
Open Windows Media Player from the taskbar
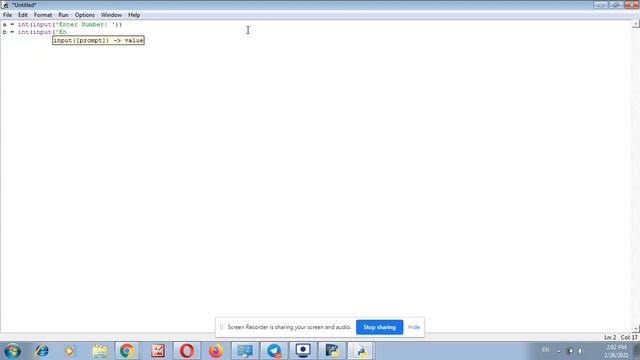point(69,351)
